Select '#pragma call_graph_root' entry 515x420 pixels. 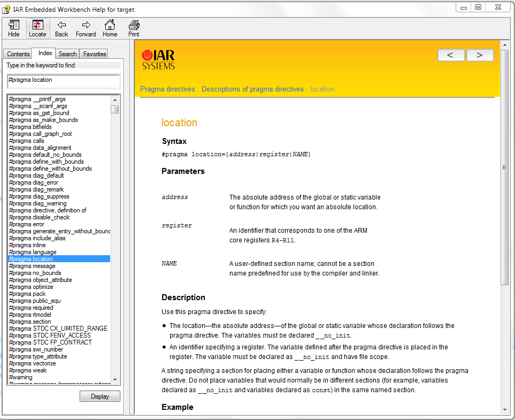point(41,134)
